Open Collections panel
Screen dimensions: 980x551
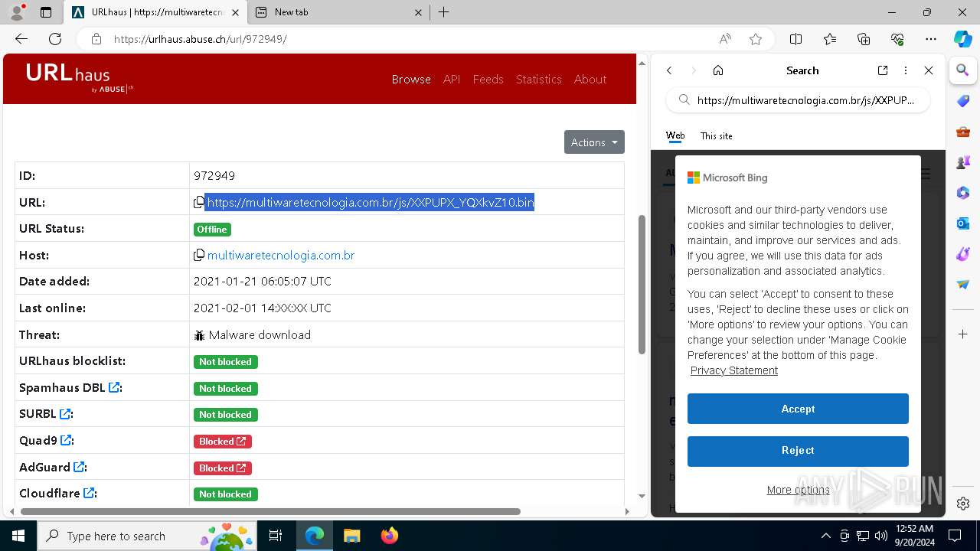pos(864,39)
